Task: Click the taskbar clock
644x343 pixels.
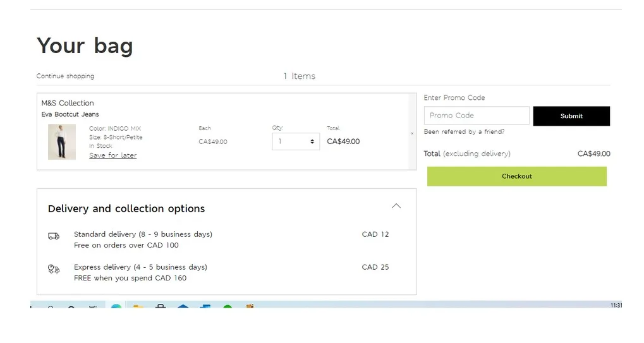Action: [x=616, y=306]
